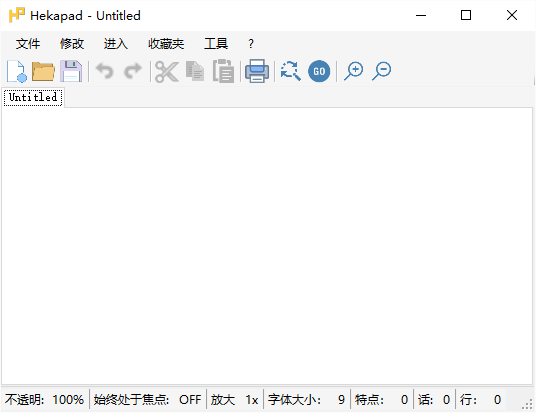Click the redo arrow icon
536x413 pixels.
pos(133,71)
